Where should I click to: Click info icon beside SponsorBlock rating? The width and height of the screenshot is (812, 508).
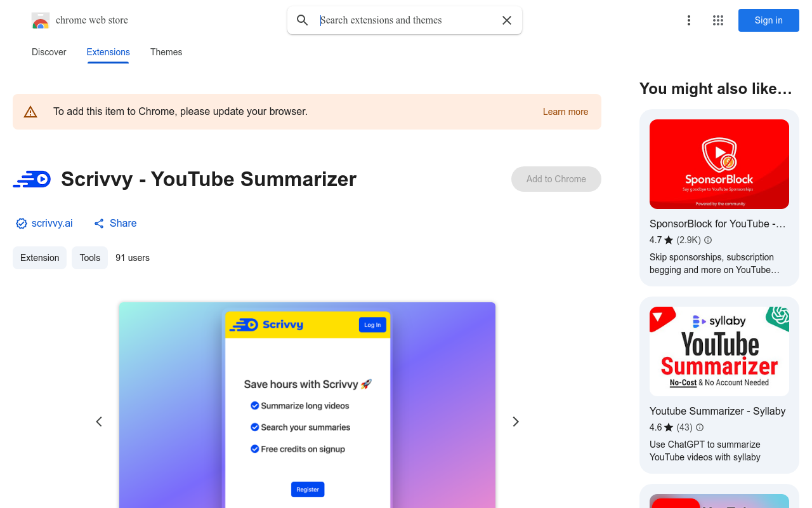point(708,240)
